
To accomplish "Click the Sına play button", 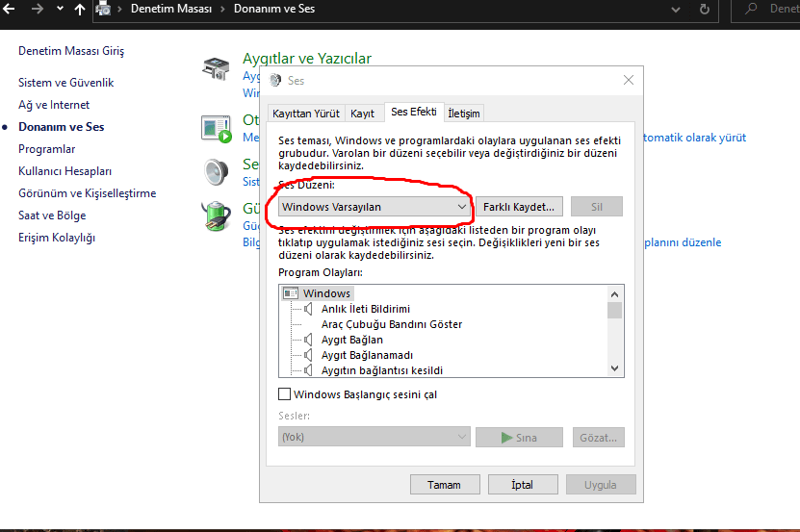I will (x=519, y=437).
